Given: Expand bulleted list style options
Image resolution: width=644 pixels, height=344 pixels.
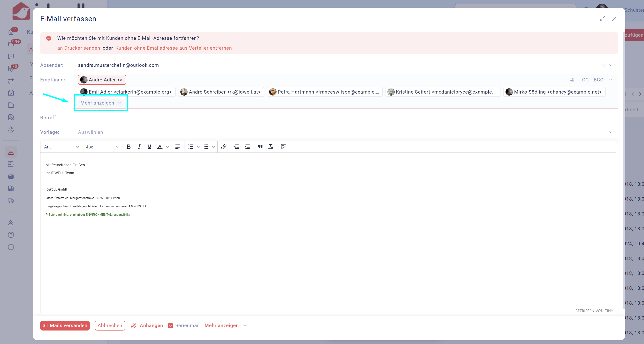Looking at the screenshot, I should (x=213, y=147).
